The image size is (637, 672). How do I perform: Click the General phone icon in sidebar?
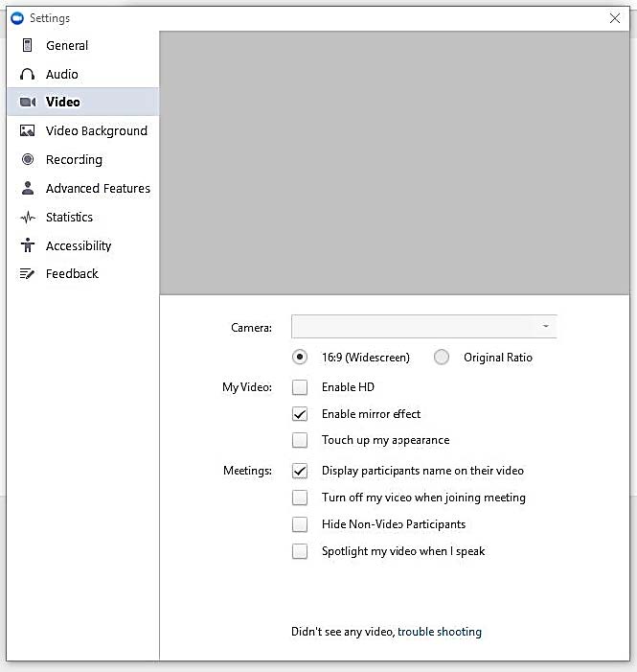click(x=27, y=45)
